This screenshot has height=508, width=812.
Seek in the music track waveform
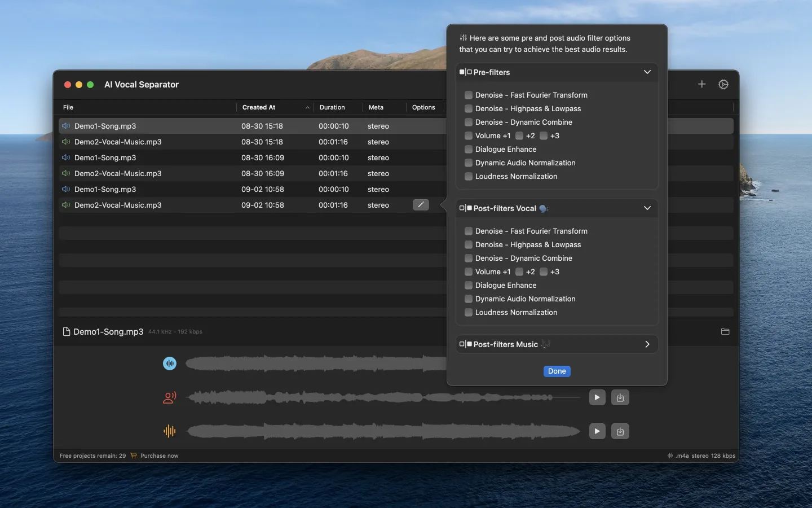tap(383, 431)
